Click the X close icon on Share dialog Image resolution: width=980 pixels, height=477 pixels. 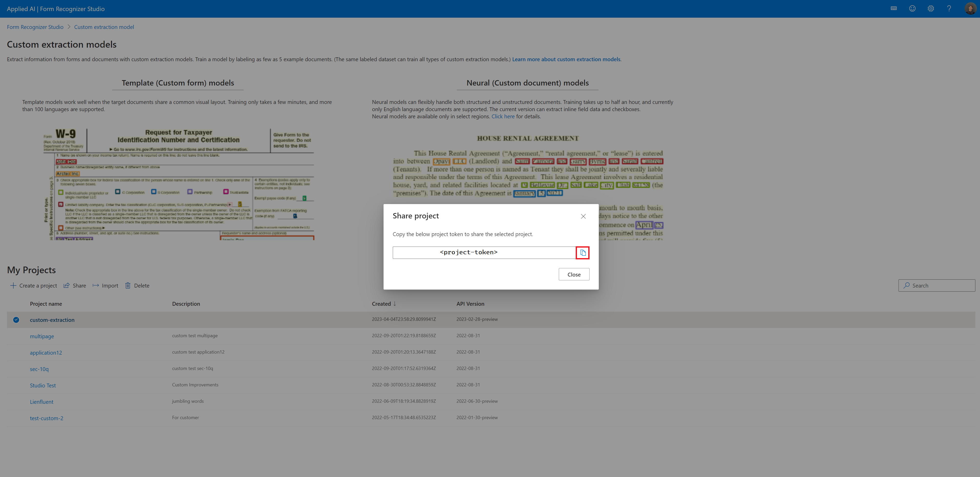coord(583,216)
